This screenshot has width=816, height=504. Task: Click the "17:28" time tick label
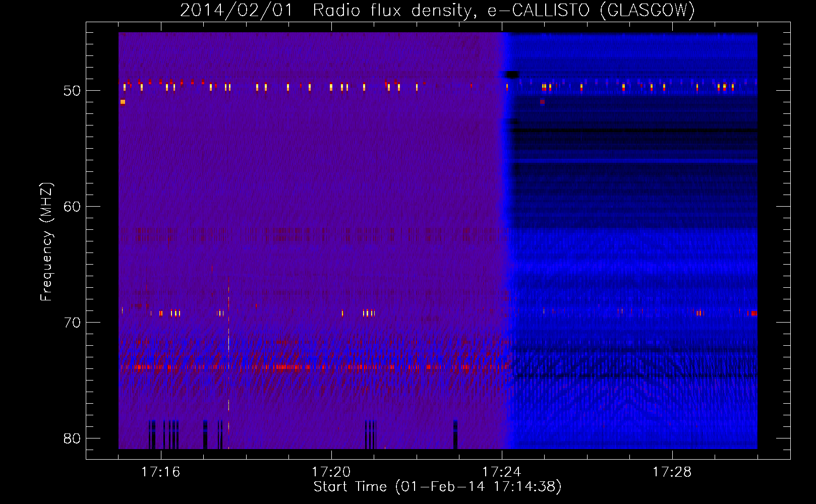(672, 472)
